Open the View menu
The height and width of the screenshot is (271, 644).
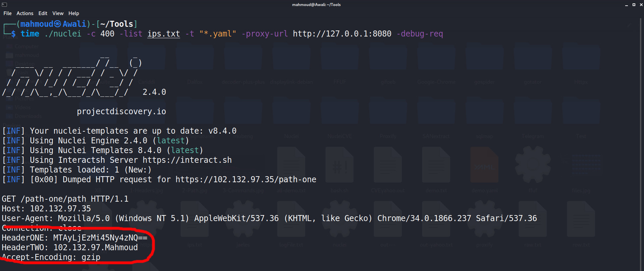[58, 13]
